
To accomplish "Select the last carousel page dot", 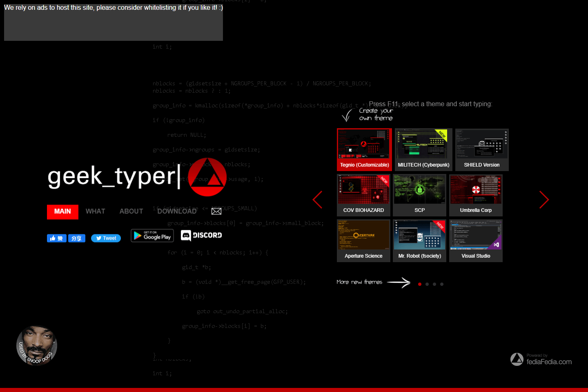I will 442,284.
